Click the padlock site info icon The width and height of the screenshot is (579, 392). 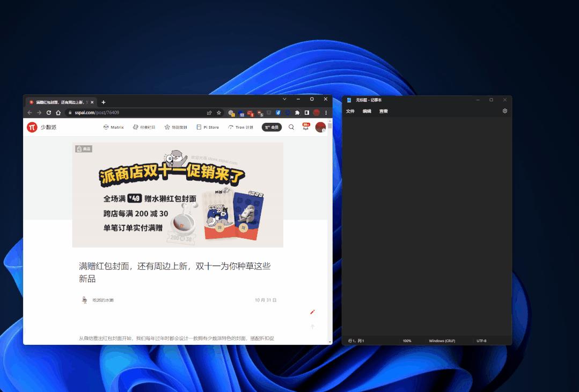(x=69, y=113)
